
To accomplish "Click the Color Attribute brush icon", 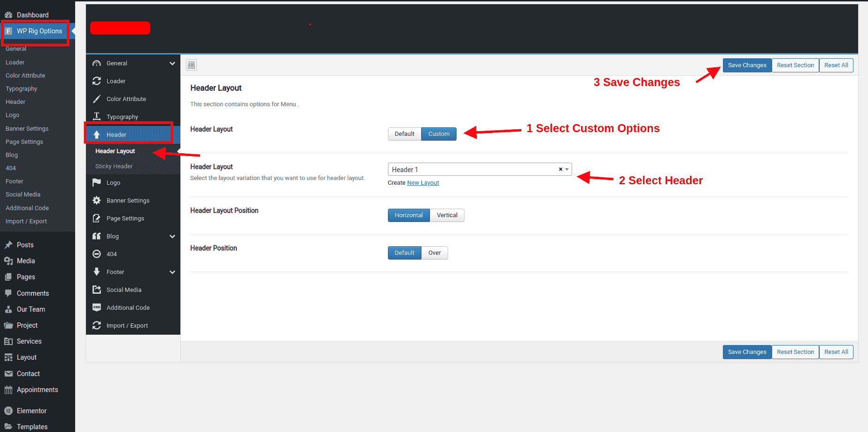I will (97, 99).
